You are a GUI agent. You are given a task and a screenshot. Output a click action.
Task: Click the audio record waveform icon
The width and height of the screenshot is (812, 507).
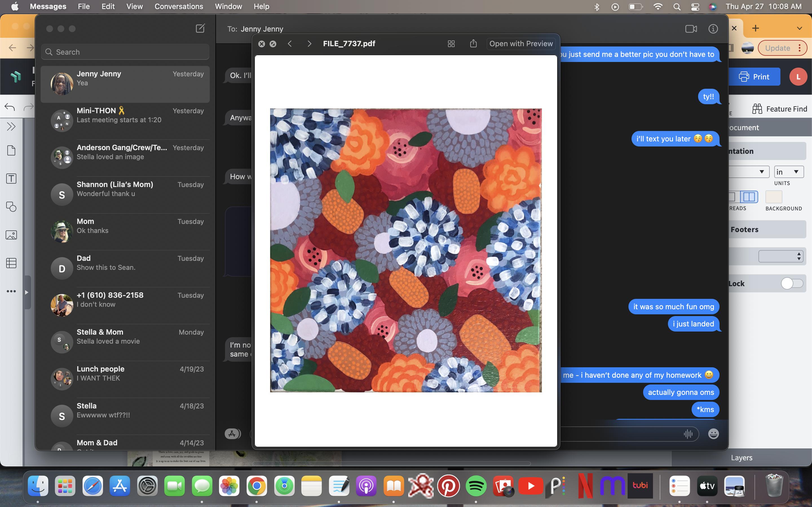click(688, 434)
